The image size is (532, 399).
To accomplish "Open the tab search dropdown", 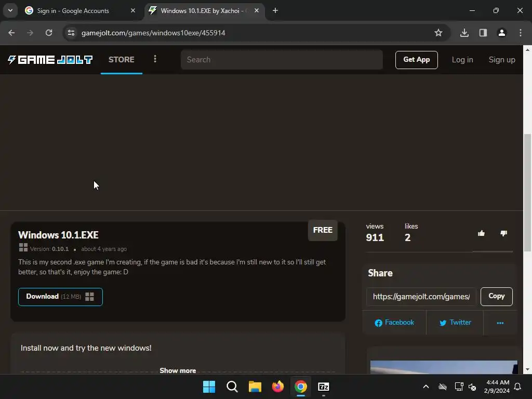I will (10, 10).
